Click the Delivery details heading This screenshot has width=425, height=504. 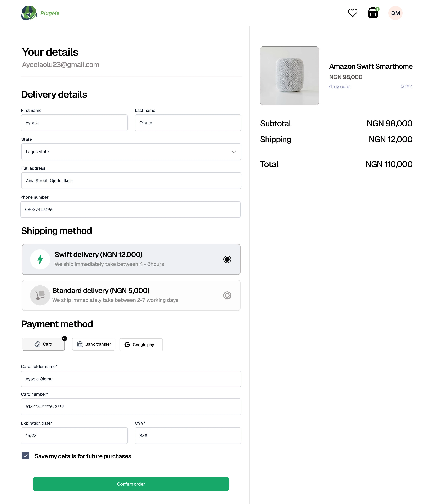(x=54, y=94)
